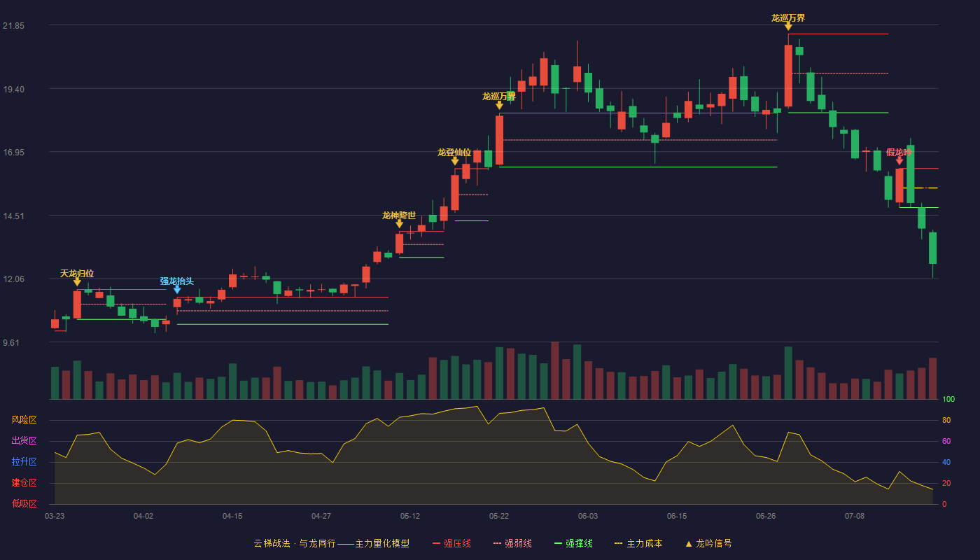This screenshot has width=980, height=560.
Task: Click the magenta 60 indicator scale value
Action: 946,442
